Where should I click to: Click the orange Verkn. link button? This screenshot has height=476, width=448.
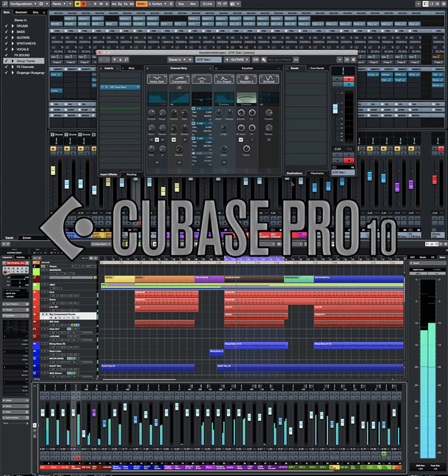click(x=141, y=4)
